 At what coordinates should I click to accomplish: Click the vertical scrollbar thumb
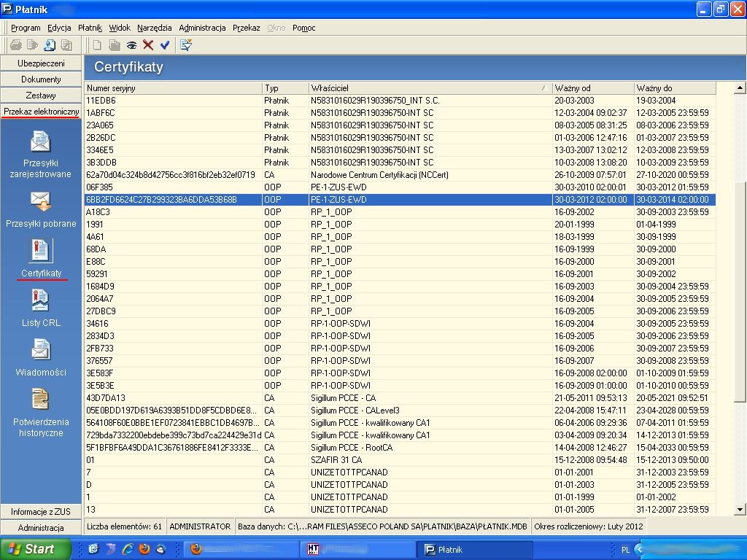pyautogui.click(x=740, y=292)
